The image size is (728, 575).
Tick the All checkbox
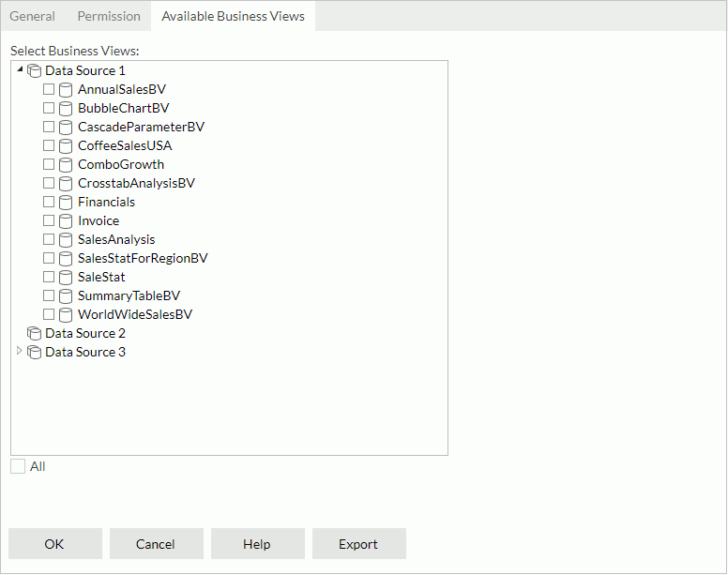[18, 466]
